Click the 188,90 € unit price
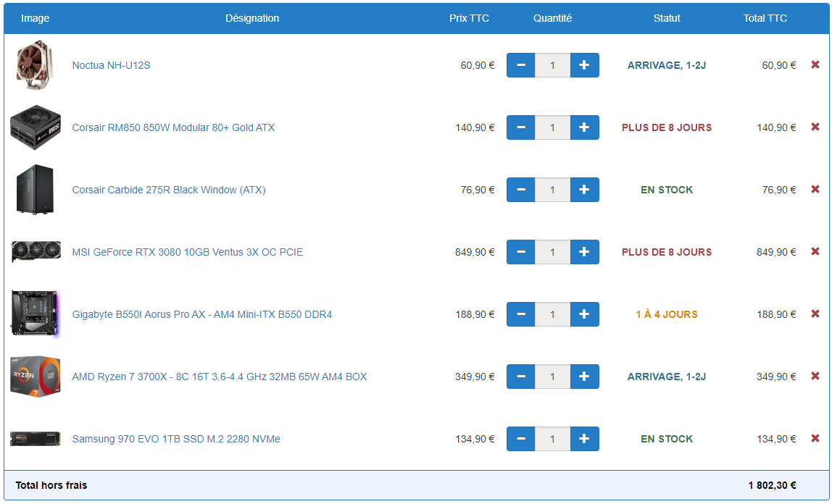Viewport: 832px width, 504px height. pos(475,314)
